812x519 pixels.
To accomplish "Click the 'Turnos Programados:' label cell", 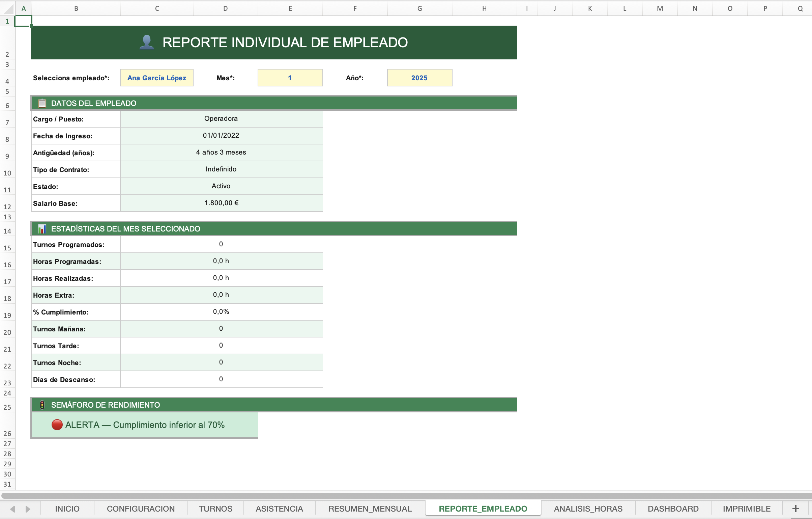I will pos(76,244).
